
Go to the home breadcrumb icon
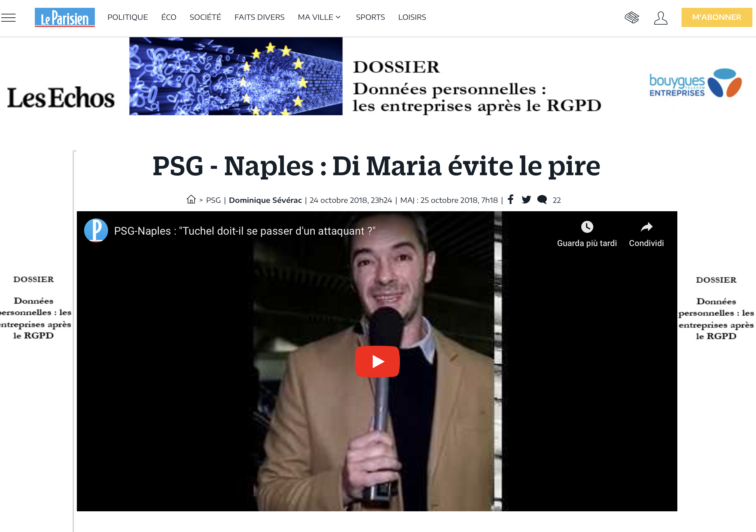pos(191,199)
